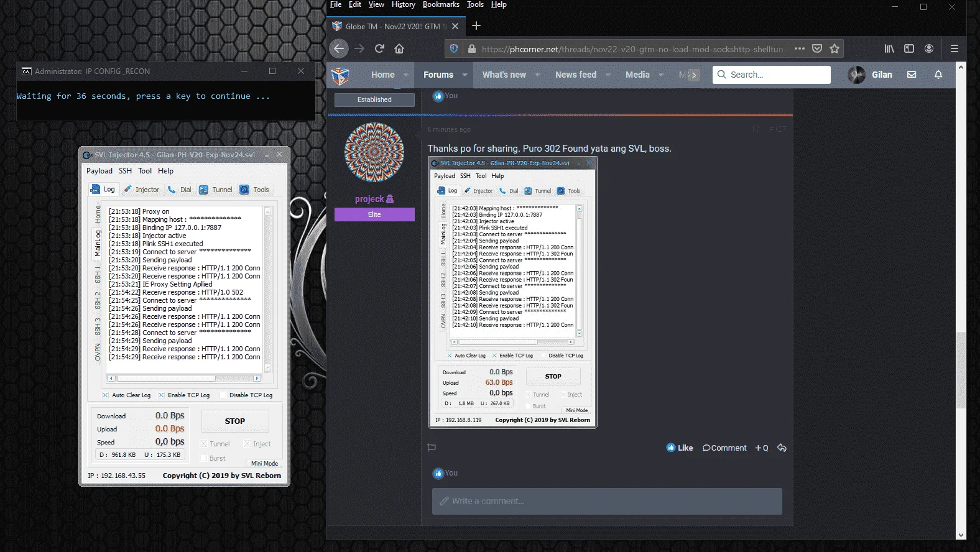Image resolution: width=980 pixels, height=552 pixels.
Task: Open Firefox Bookmarks menu
Action: [x=441, y=4]
